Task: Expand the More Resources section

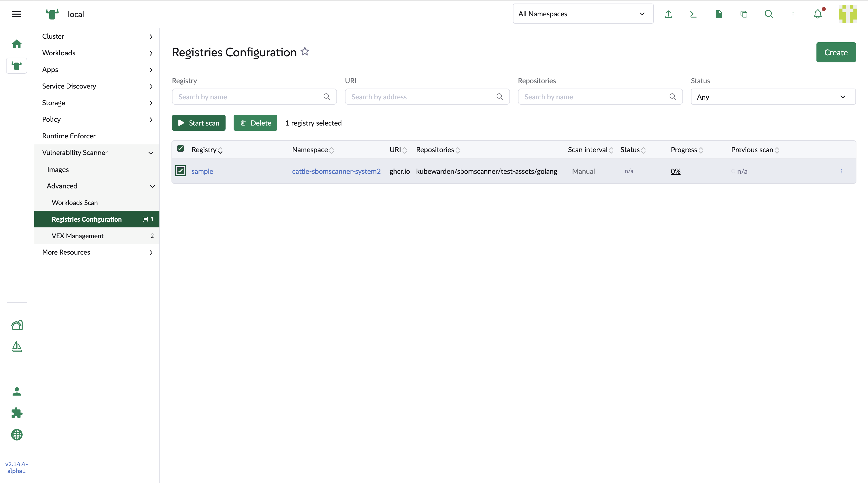Action: coord(97,252)
